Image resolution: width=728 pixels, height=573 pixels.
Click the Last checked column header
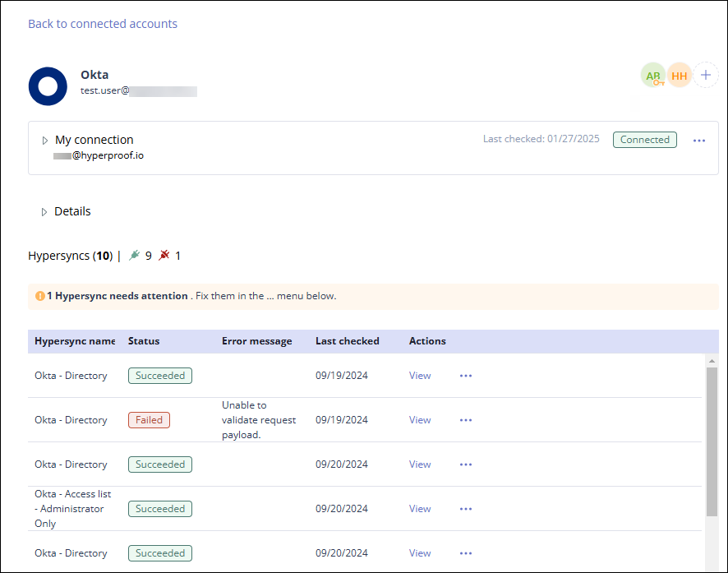click(x=348, y=341)
